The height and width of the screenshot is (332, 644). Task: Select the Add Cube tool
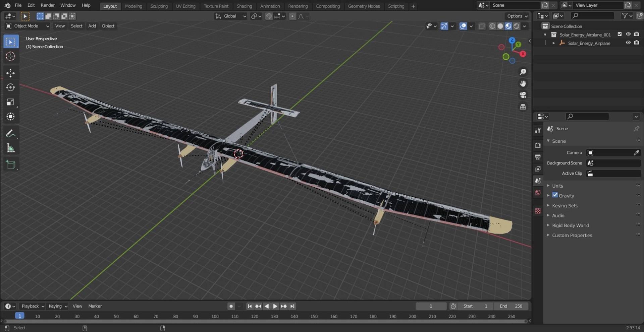click(x=10, y=164)
